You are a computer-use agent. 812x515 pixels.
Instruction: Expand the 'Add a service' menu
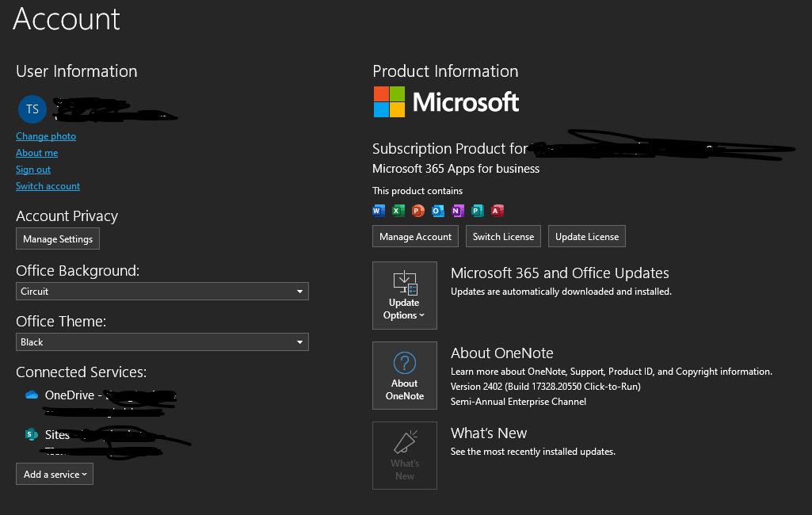[x=54, y=474]
